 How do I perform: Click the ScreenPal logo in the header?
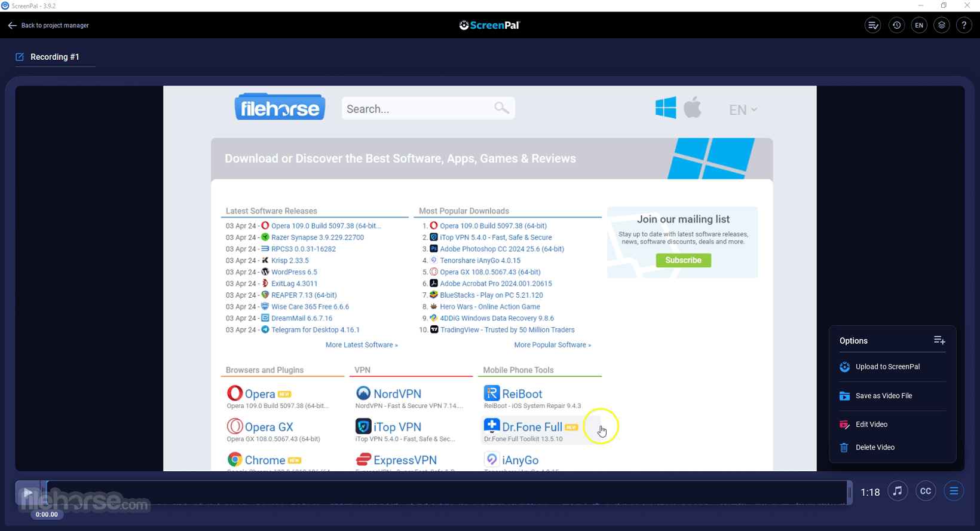(489, 25)
